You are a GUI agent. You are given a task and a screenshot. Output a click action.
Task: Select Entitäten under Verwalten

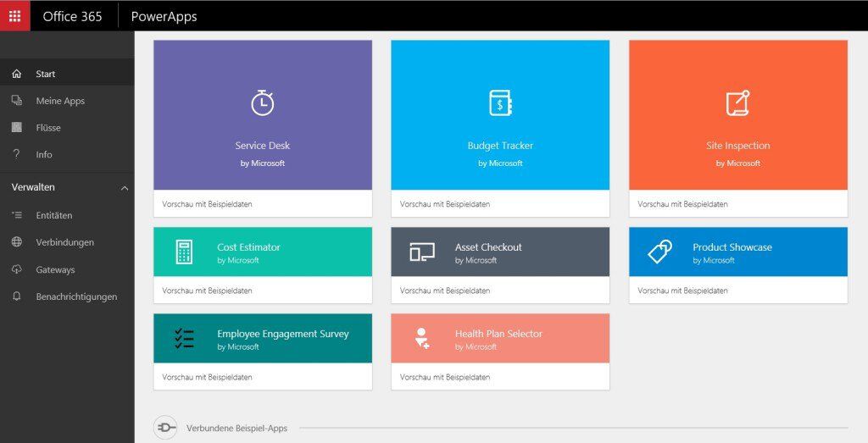(67, 215)
